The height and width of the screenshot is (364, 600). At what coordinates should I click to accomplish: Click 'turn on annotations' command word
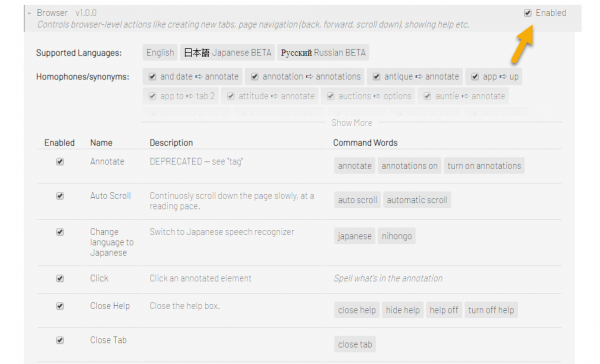click(x=484, y=166)
